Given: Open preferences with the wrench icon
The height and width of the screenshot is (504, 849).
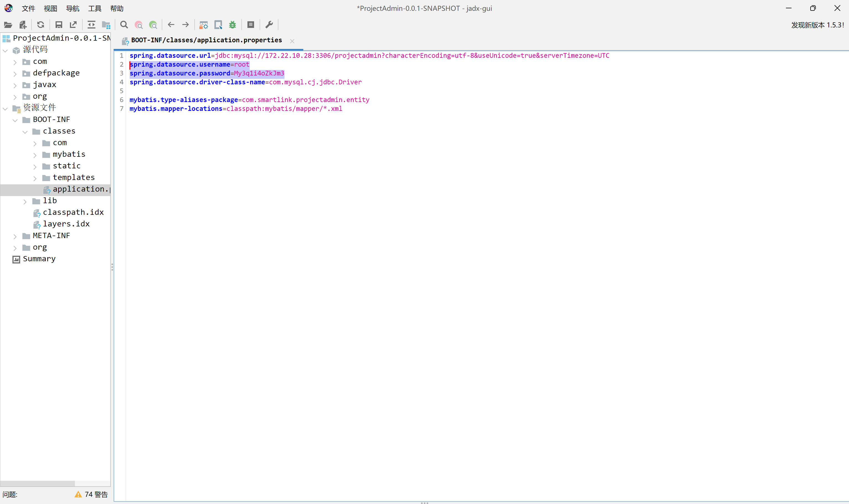Looking at the screenshot, I should pyautogui.click(x=269, y=25).
